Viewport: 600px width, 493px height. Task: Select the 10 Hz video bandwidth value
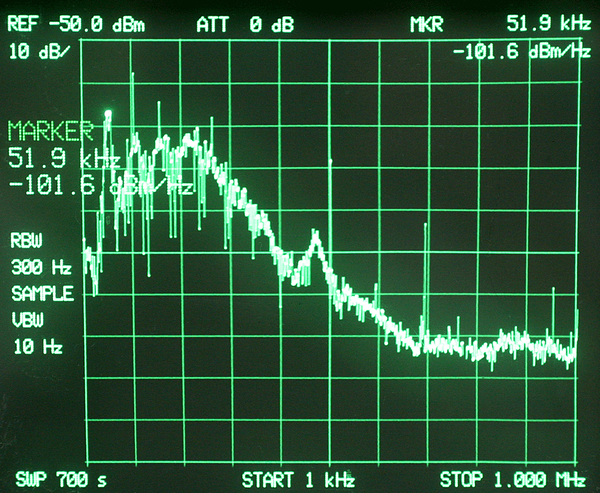coord(38,348)
